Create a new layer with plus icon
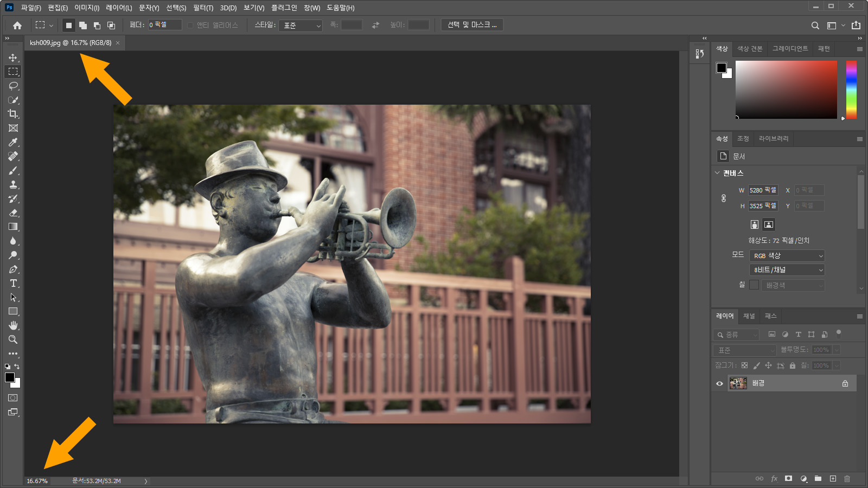The image size is (868, 488). 833,478
